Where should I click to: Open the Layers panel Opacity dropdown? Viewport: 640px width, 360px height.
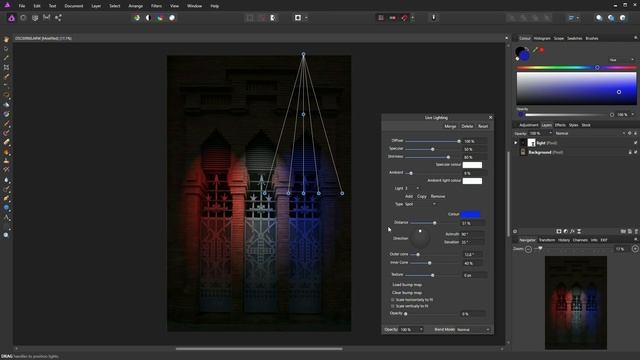[x=550, y=133]
